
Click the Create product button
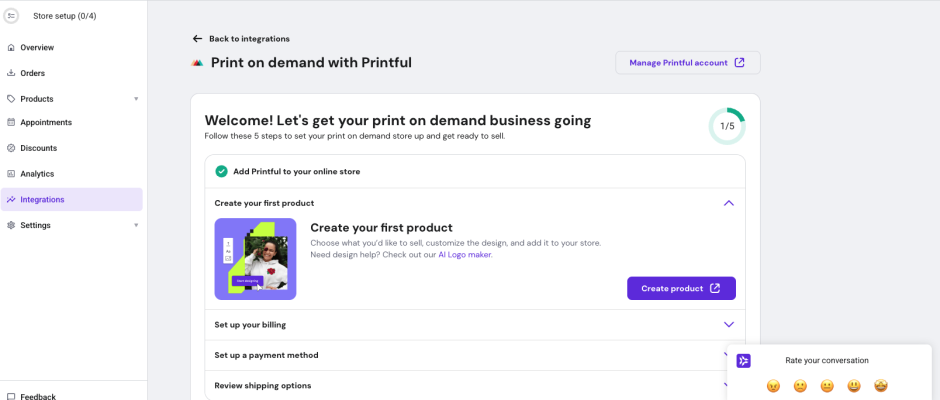tap(681, 288)
